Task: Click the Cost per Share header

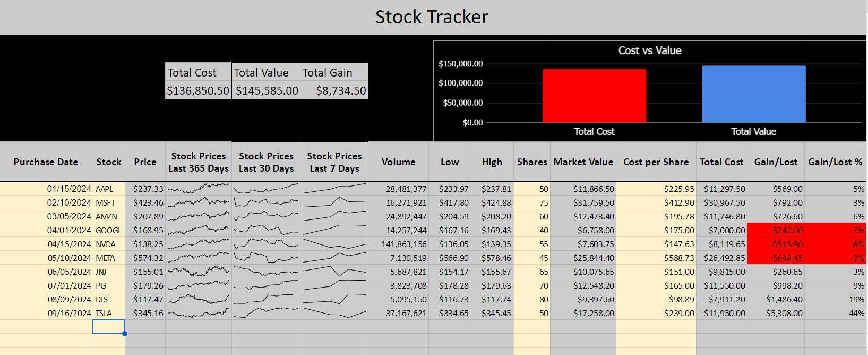Action: pos(656,162)
